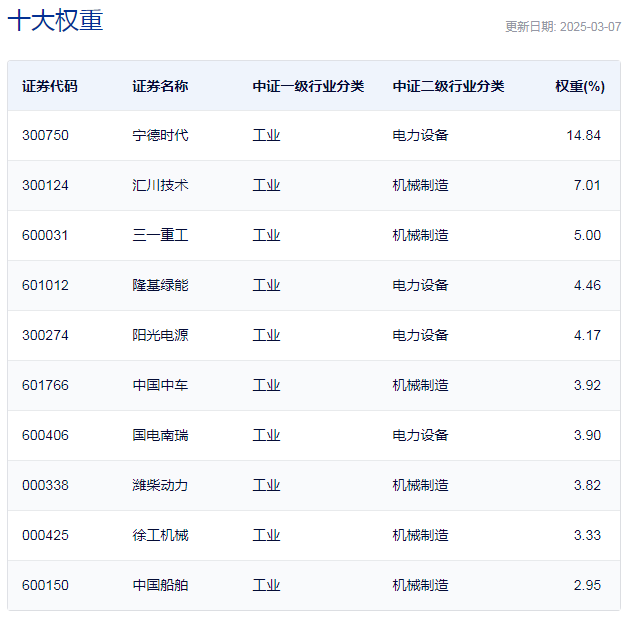Click 工业 in the 国电南瑞 row

tap(266, 435)
